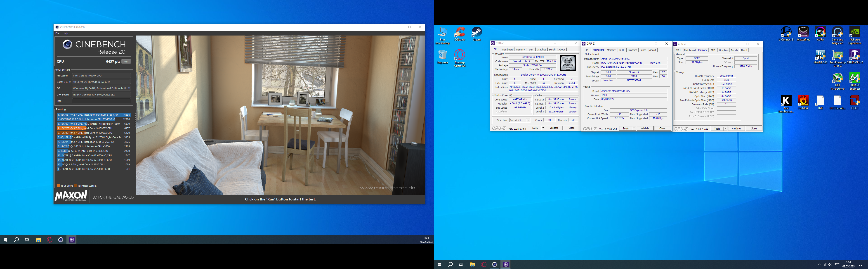This screenshot has width=868, height=269.
Task: Click РУС keyboard language indicator
Action: pos(837,265)
